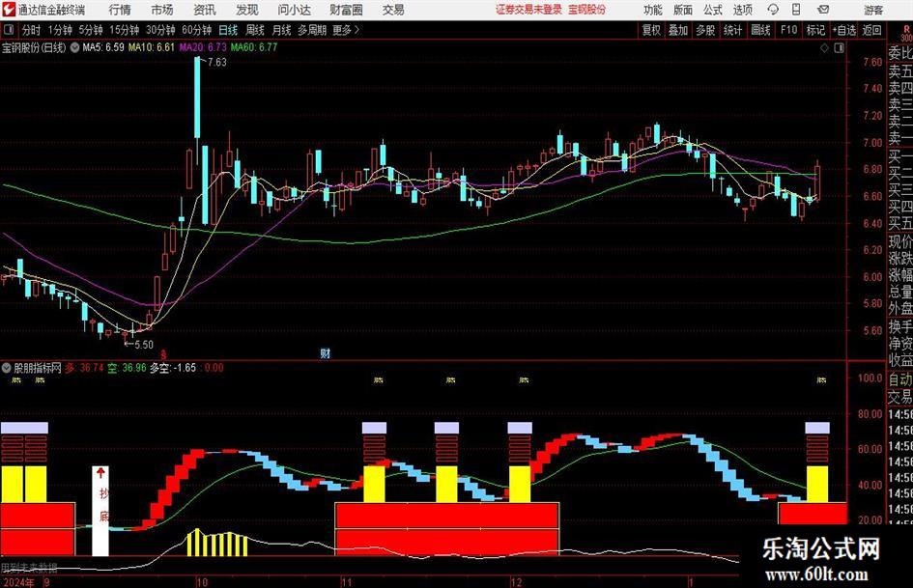Open the 画线 drawing tools button
Image resolution: width=913 pixels, height=588 pixels.
(x=760, y=30)
